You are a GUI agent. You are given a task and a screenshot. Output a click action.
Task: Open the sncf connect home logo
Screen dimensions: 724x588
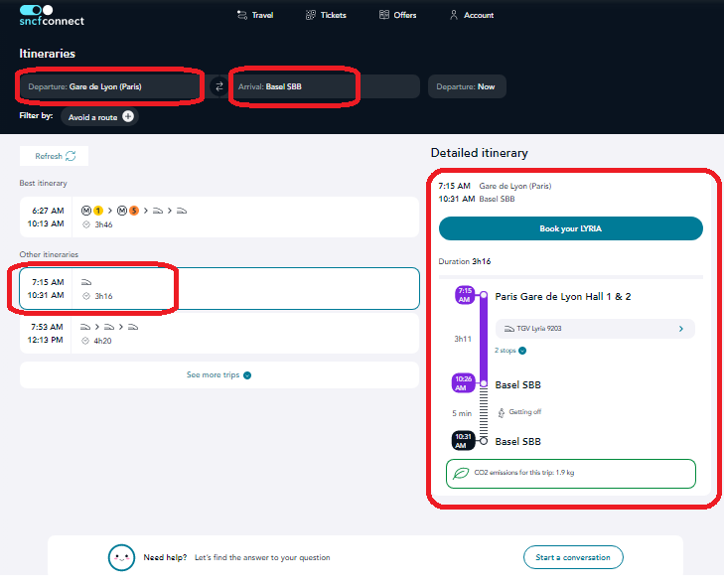(52, 16)
